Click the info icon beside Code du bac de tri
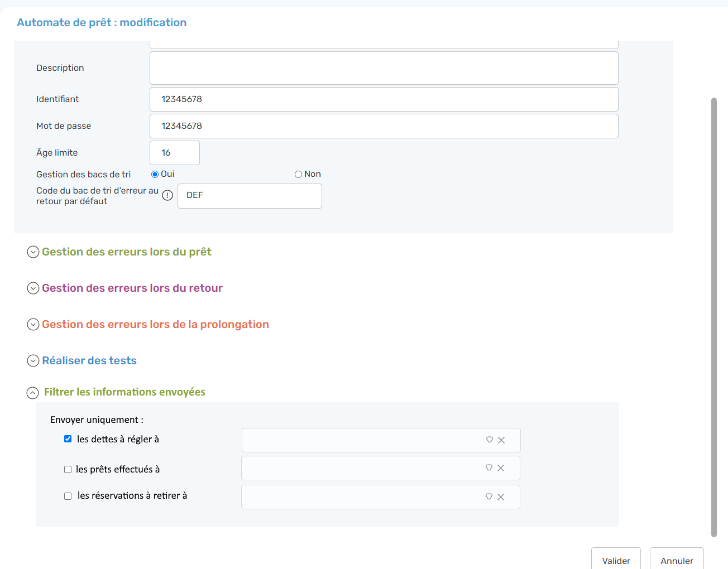 pyautogui.click(x=167, y=195)
